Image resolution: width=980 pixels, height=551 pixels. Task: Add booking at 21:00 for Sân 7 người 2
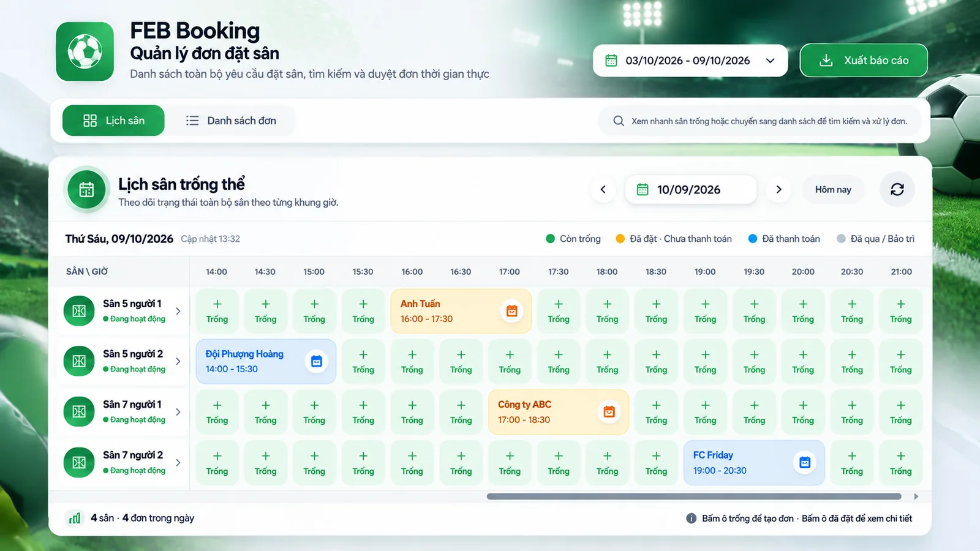pos(900,463)
